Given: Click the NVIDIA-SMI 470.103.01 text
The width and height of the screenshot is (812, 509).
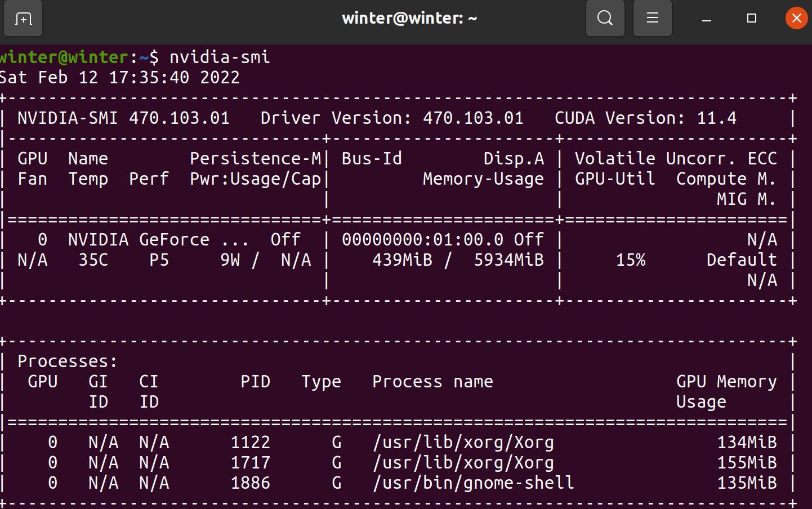Looking at the screenshot, I should tap(123, 118).
